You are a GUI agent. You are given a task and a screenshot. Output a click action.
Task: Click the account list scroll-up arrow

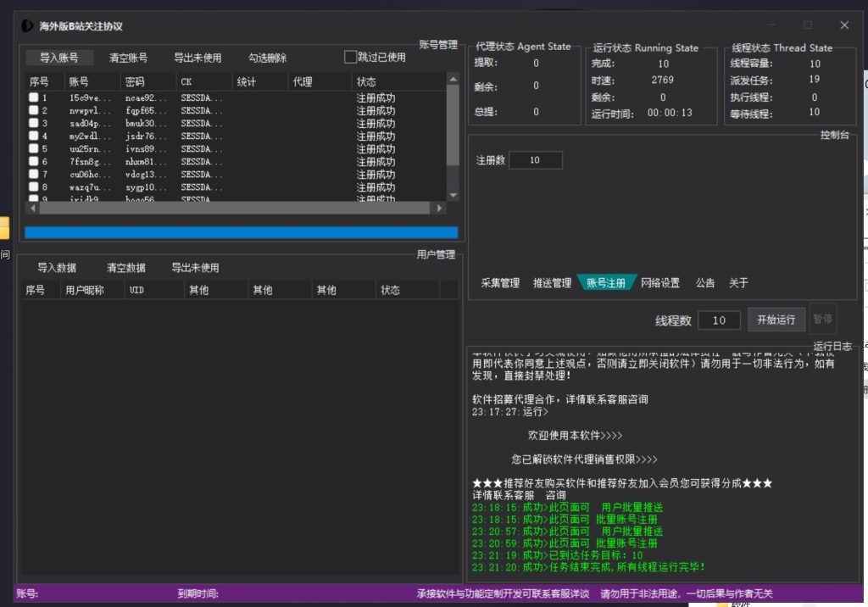(453, 79)
